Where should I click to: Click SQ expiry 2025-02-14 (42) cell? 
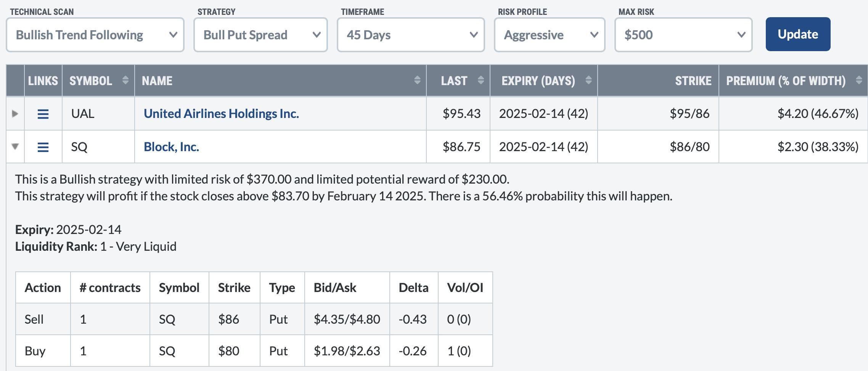tap(544, 147)
